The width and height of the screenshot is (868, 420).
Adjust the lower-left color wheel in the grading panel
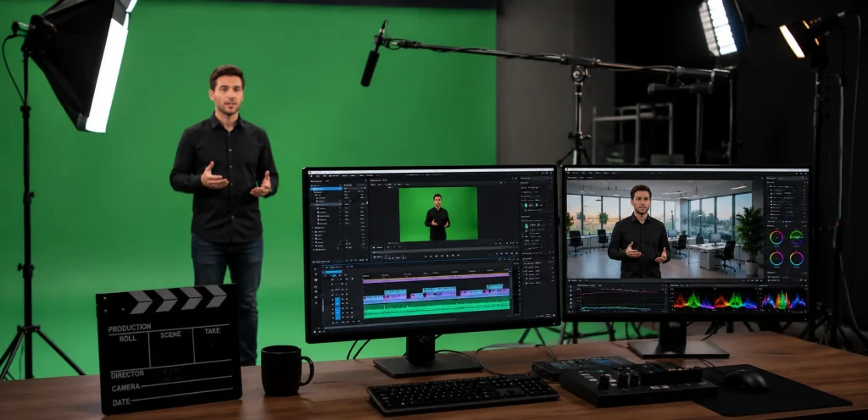[776, 258]
